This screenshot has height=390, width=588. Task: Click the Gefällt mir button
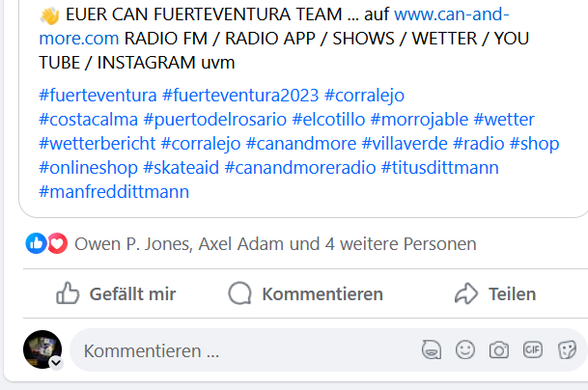click(x=116, y=293)
